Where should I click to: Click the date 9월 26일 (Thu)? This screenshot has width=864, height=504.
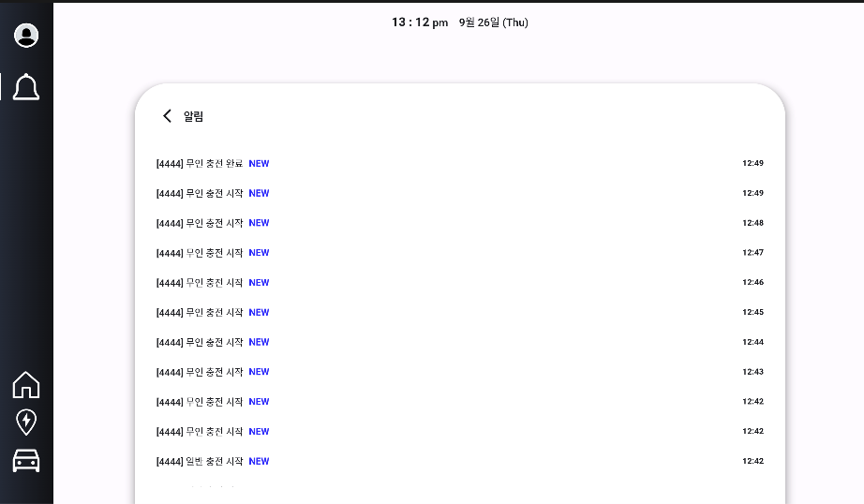point(493,22)
